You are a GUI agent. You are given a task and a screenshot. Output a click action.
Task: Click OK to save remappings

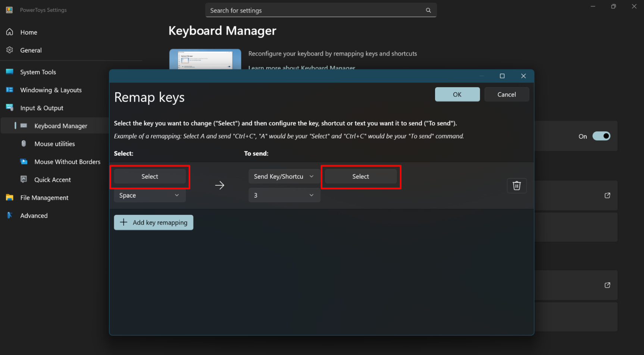pos(457,94)
